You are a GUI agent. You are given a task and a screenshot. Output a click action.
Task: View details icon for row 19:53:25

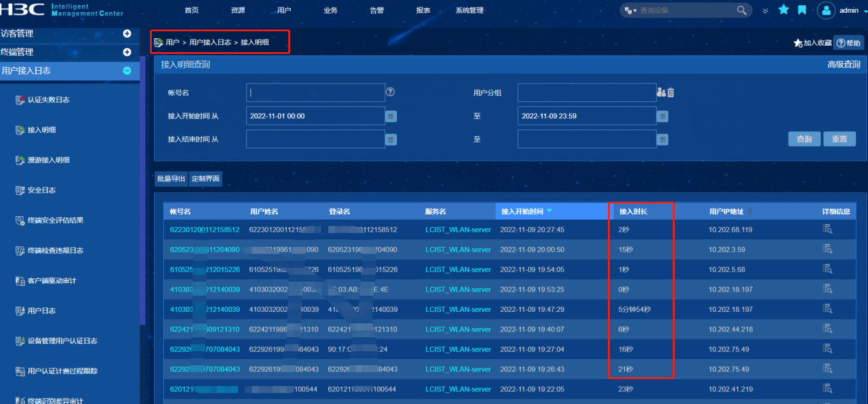(x=827, y=289)
